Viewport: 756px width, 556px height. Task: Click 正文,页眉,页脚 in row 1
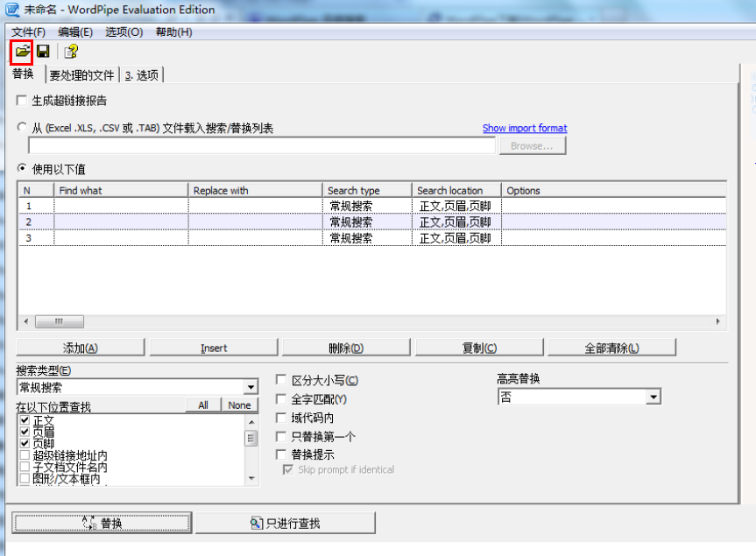click(x=456, y=207)
